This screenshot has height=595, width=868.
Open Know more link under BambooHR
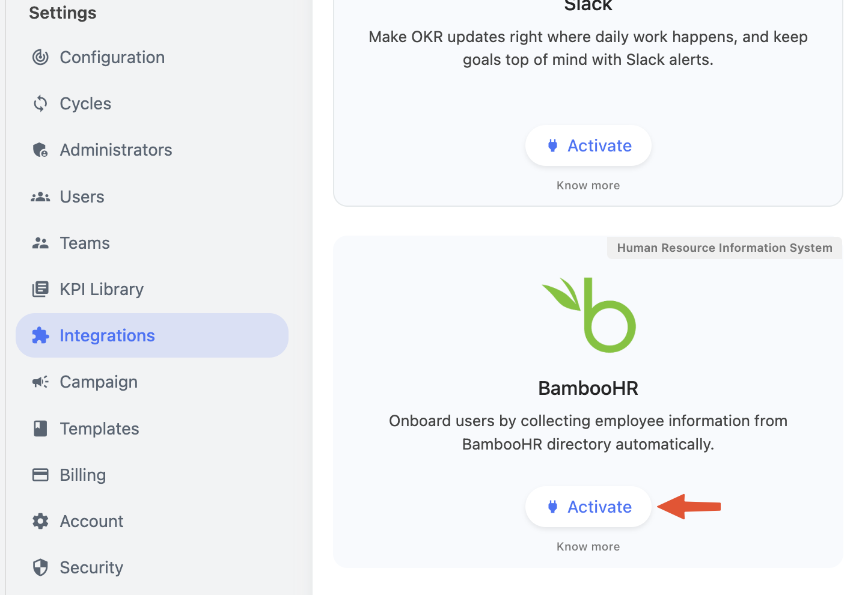(x=588, y=546)
